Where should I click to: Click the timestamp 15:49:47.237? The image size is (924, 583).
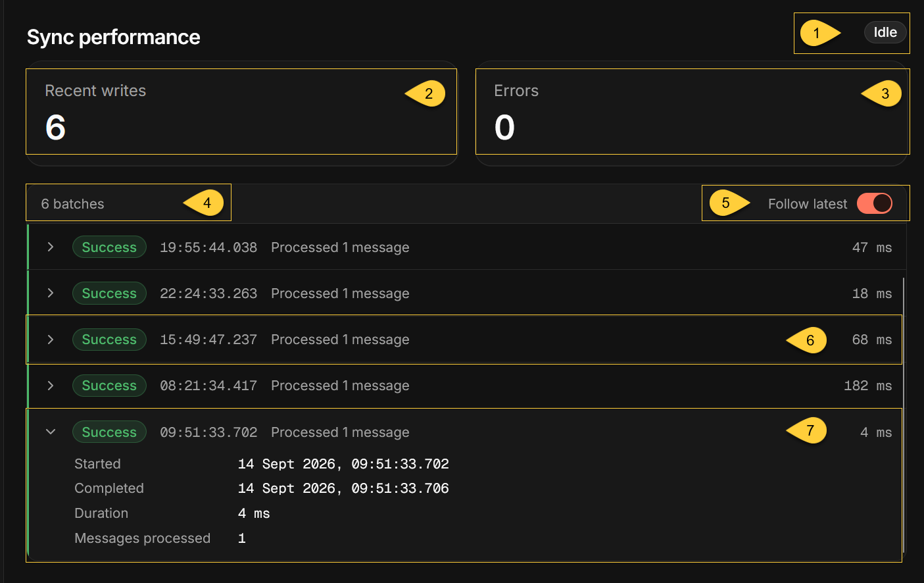(208, 340)
